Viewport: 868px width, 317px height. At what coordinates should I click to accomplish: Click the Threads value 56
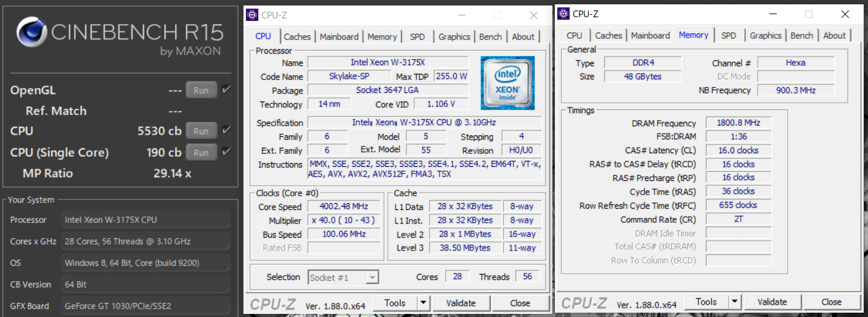click(528, 277)
